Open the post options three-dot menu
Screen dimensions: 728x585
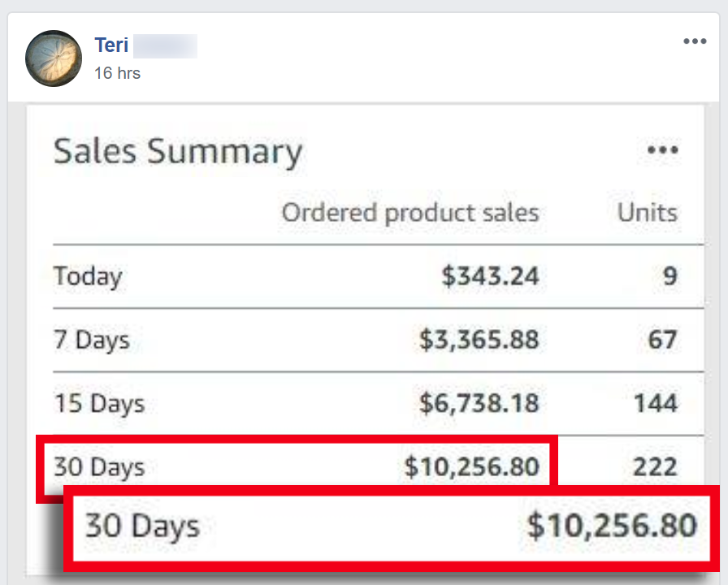695,41
